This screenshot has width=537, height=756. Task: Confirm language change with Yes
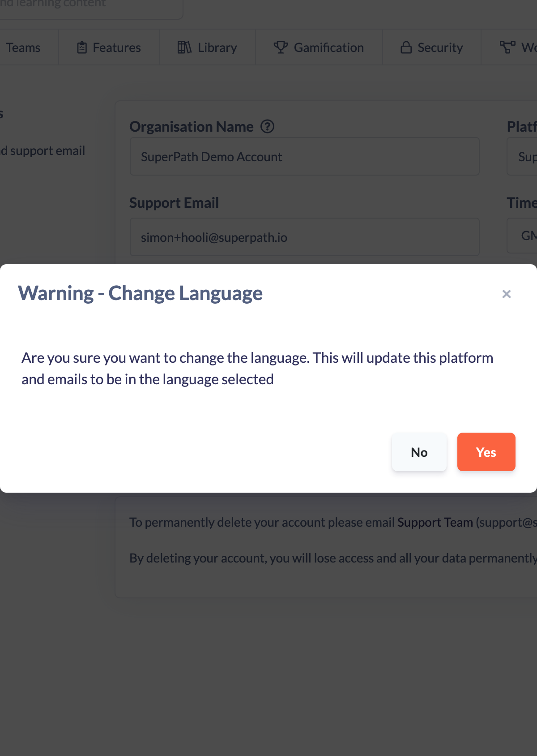point(486,452)
